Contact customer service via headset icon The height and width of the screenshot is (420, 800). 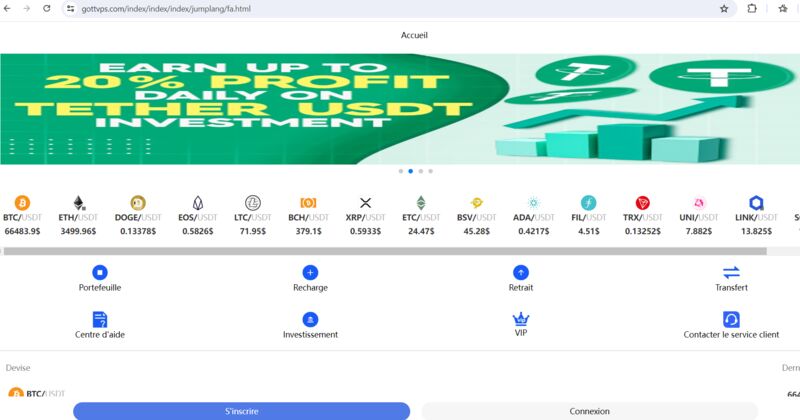(x=731, y=319)
